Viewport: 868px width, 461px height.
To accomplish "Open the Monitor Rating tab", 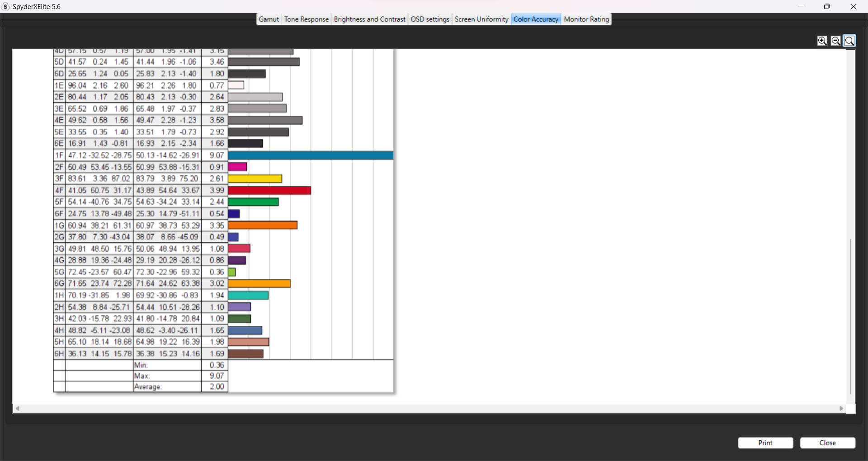I will point(586,19).
